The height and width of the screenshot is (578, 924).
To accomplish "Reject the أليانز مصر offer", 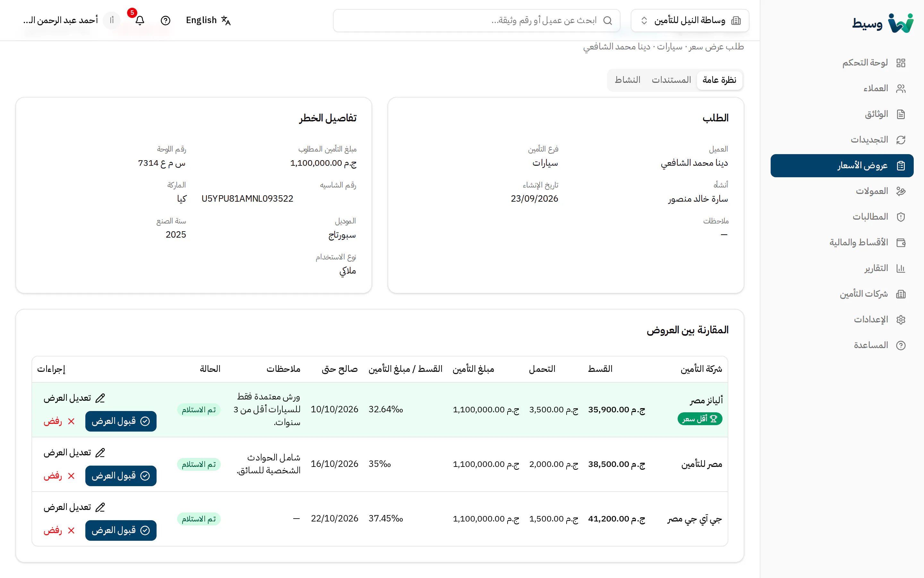I will pyautogui.click(x=60, y=421).
